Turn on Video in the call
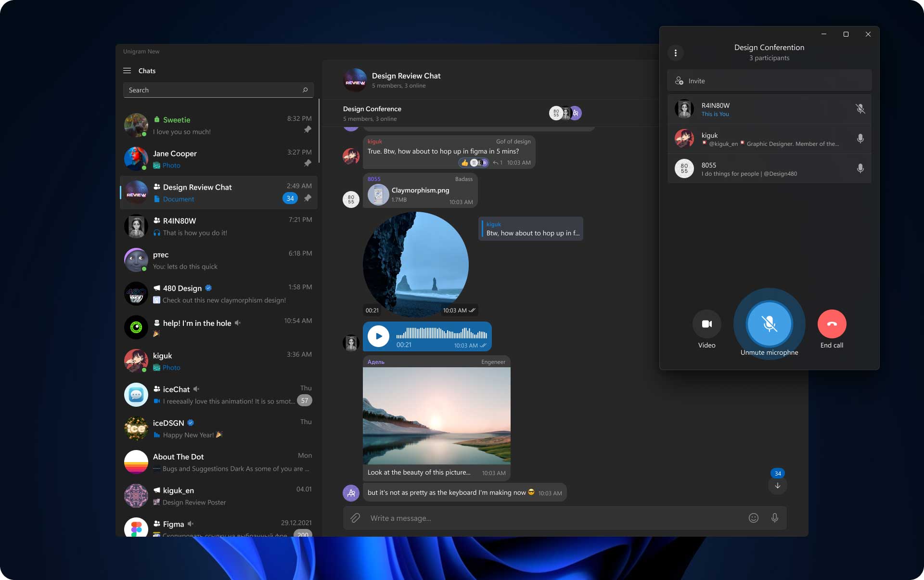 pos(706,324)
